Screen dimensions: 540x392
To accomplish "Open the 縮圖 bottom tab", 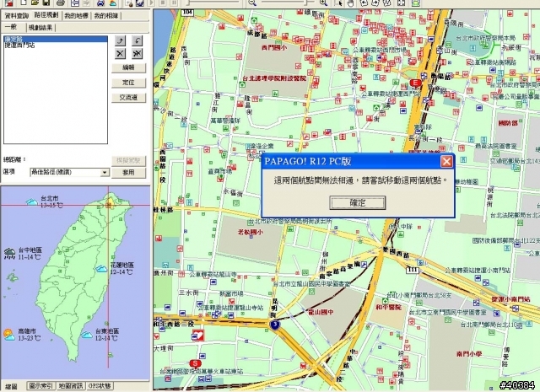I will [11, 386].
